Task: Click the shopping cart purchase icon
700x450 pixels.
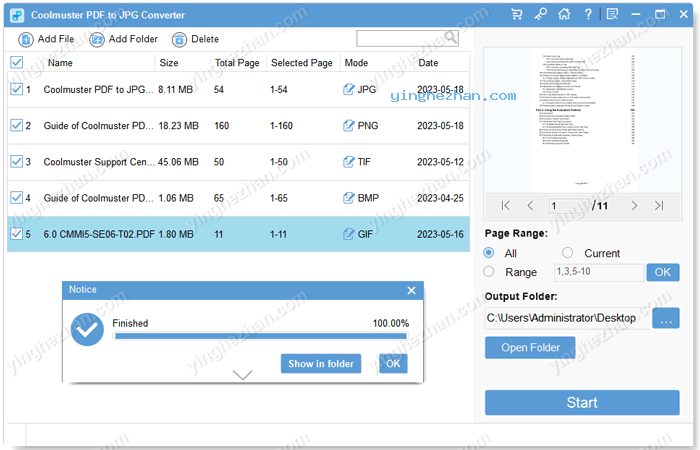Action: [516, 15]
